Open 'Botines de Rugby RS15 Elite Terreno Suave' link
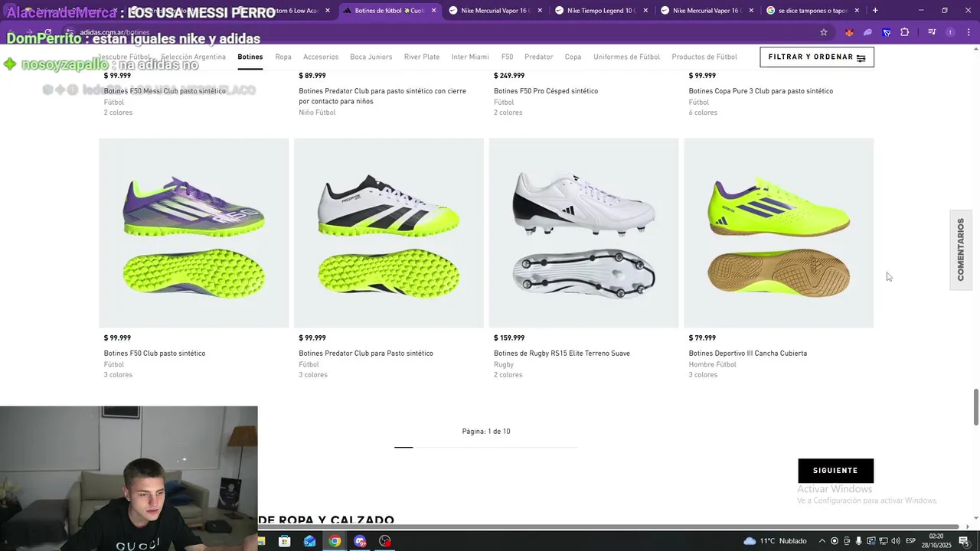Image resolution: width=980 pixels, height=551 pixels. (562, 354)
